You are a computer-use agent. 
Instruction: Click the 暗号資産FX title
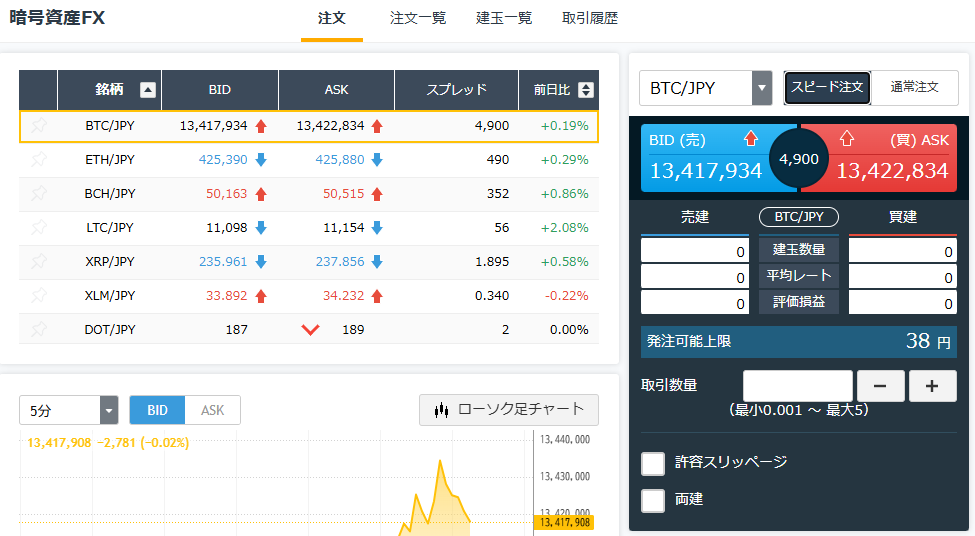[57, 17]
